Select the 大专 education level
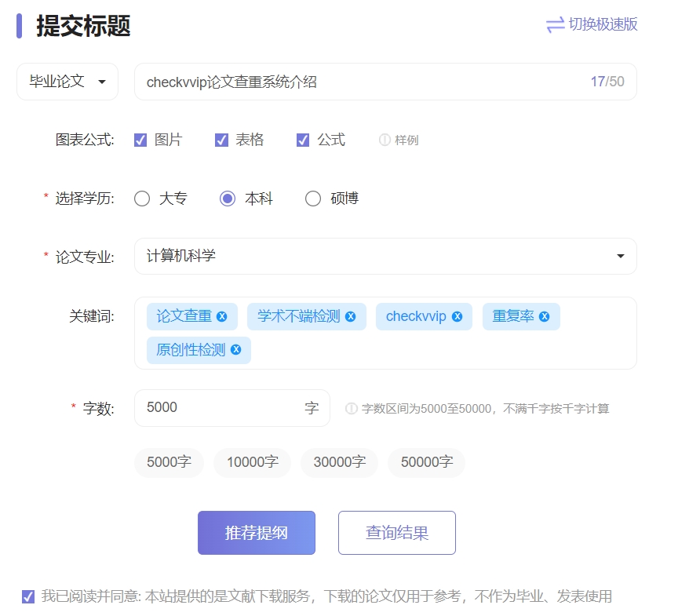The height and width of the screenshot is (616, 689). pyautogui.click(x=142, y=199)
